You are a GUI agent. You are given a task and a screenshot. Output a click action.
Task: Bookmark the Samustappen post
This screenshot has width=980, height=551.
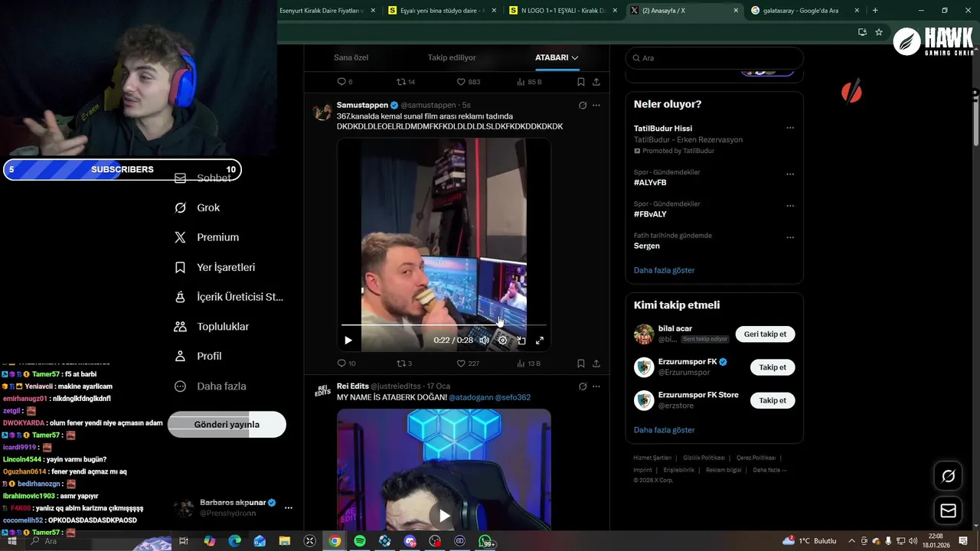[x=581, y=364]
